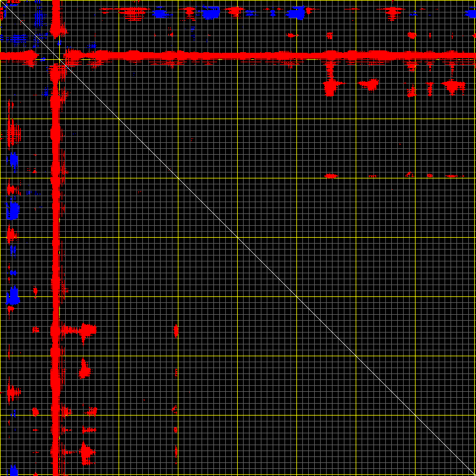Pick the rightmost red blob beneath the horizontal band
The height and width of the screenshot is (476, 476).
pos(453,87)
